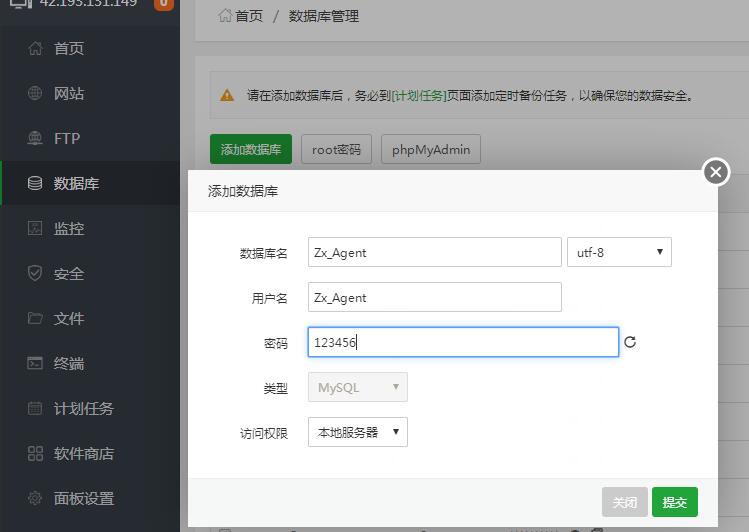Click the monitoring icon beside 监控
This screenshot has height=532, width=749.
[x=35, y=229]
